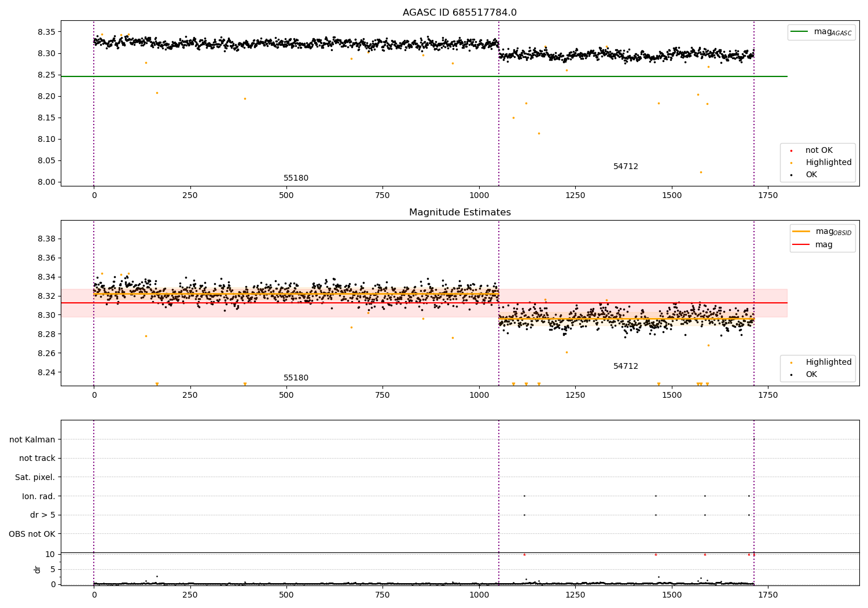Click the '55180' annotation in the AGASC ID plot
The height and width of the screenshot is (608, 868).
coord(296,178)
